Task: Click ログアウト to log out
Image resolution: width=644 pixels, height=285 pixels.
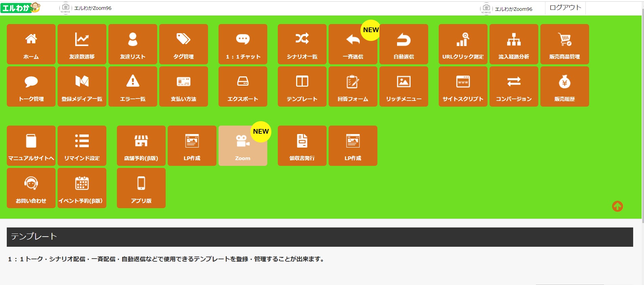Action: coord(565,7)
